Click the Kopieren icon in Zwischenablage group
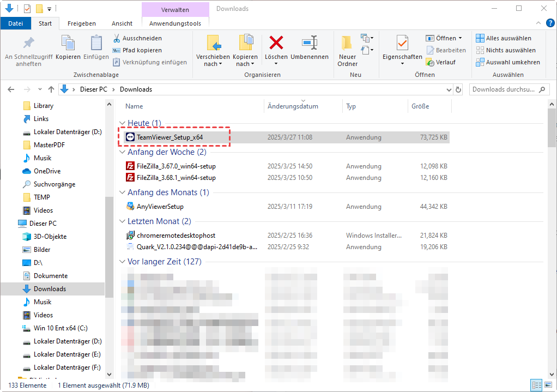 (x=68, y=43)
